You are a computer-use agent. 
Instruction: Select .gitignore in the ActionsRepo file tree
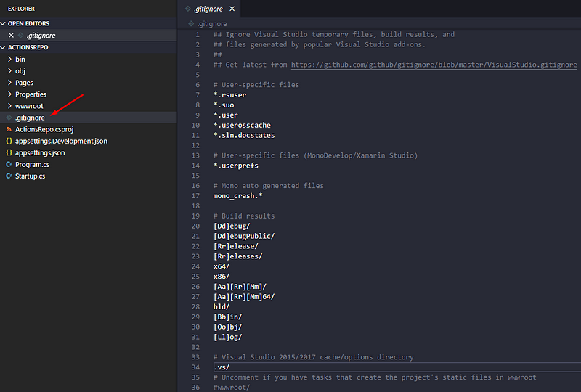tap(30, 118)
